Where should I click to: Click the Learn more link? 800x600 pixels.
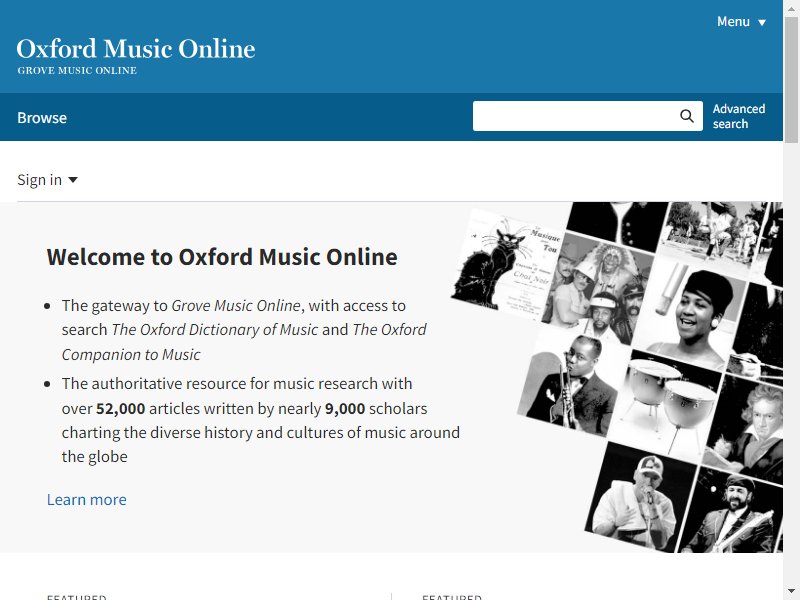point(87,499)
